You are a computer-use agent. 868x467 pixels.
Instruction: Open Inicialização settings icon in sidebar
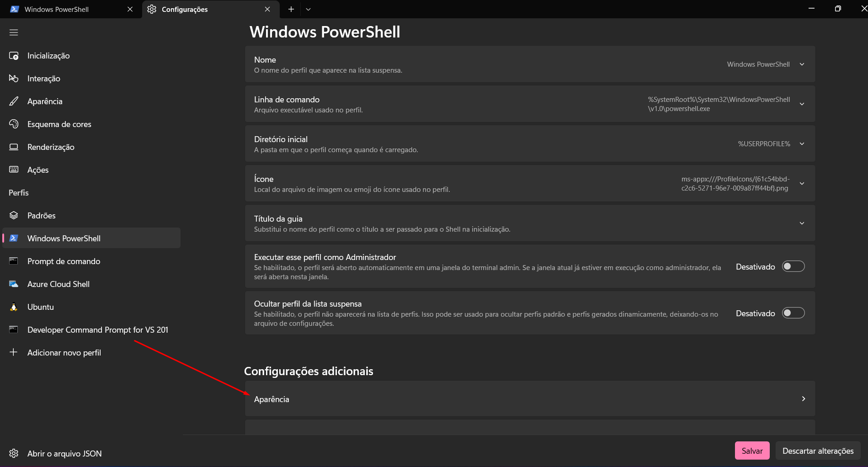click(14, 56)
